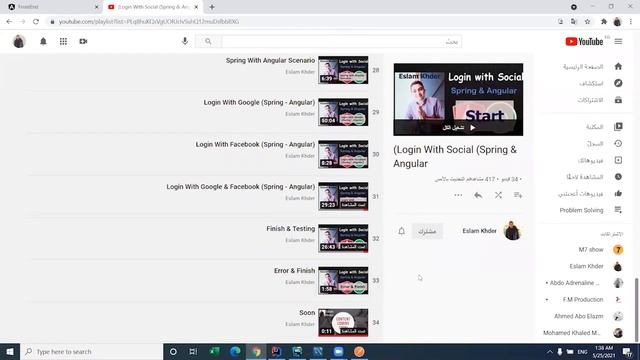Toggle the hamburger guide menu
This screenshot has width=640, height=360.
pos(618,41)
